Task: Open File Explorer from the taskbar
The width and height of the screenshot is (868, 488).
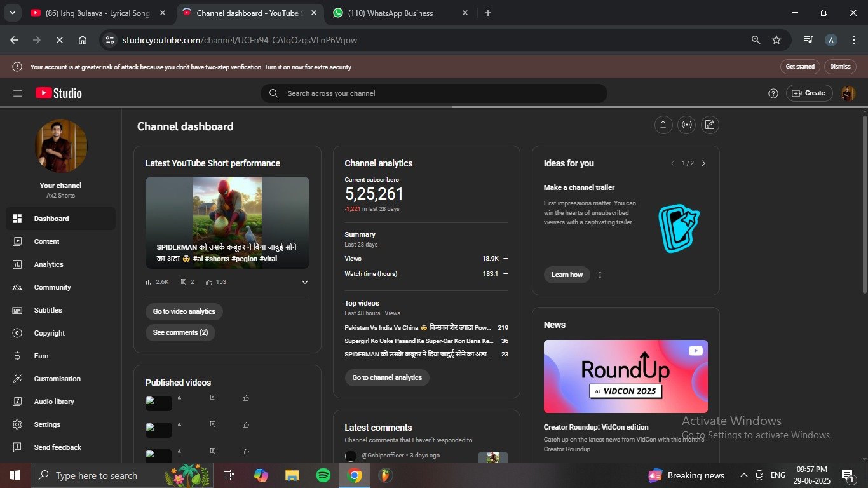Action: click(x=292, y=475)
